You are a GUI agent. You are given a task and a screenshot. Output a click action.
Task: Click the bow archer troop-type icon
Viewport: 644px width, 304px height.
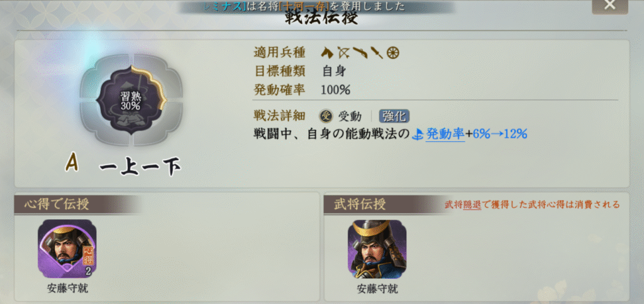[343, 53]
